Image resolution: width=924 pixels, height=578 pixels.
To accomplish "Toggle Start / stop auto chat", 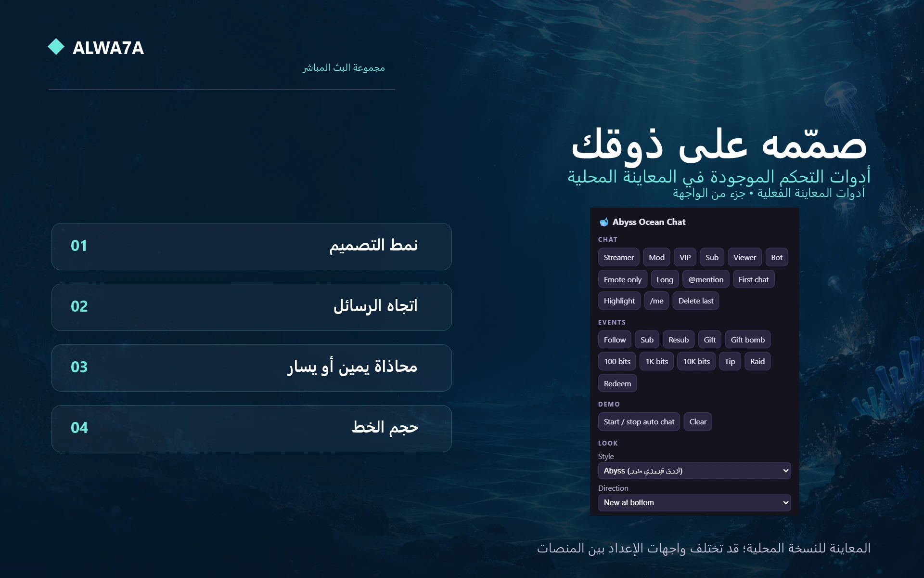I will click(639, 421).
